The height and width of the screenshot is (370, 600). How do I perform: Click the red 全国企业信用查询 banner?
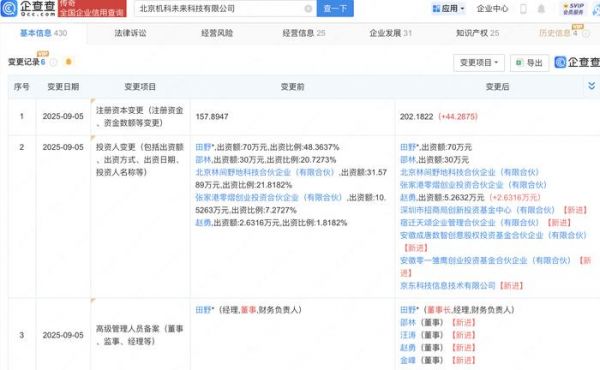point(92,8)
